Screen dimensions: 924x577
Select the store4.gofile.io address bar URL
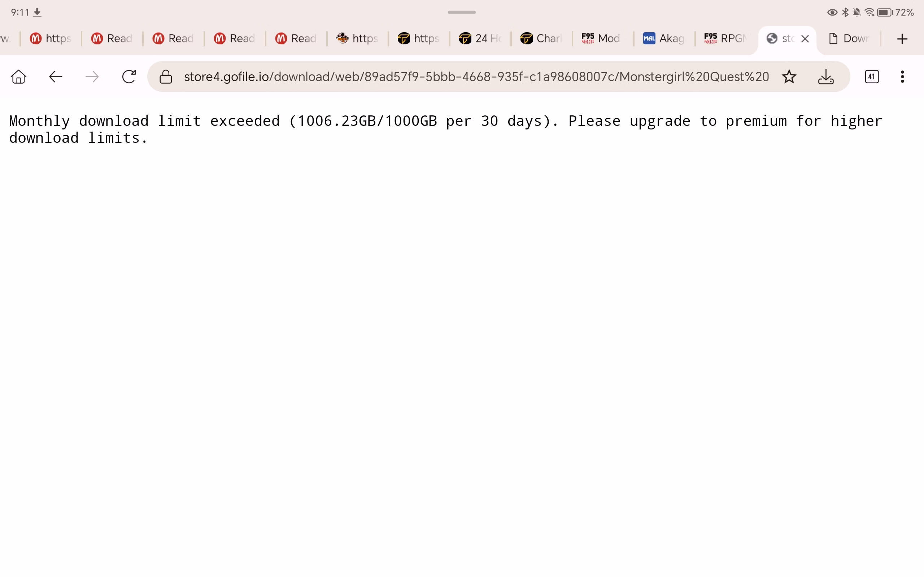(476, 77)
